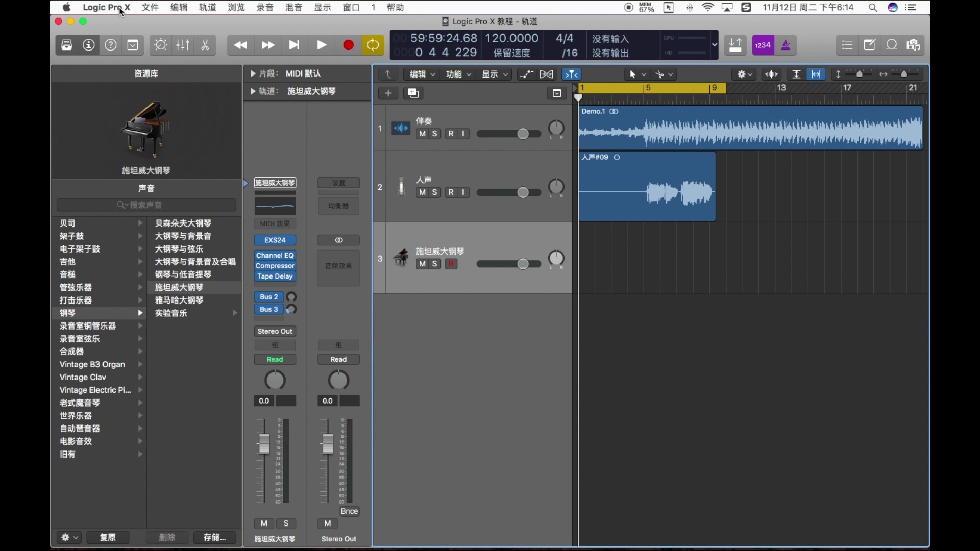Viewport: 980px width, 551px height.
Task: Toggle the metronome click icon
Action: click(x=786, y=45)
